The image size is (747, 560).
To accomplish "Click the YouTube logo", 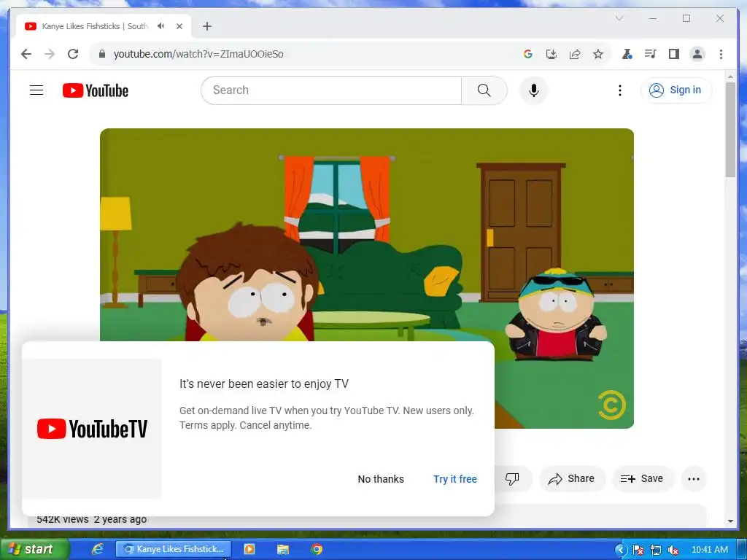I will click(96, 90).
